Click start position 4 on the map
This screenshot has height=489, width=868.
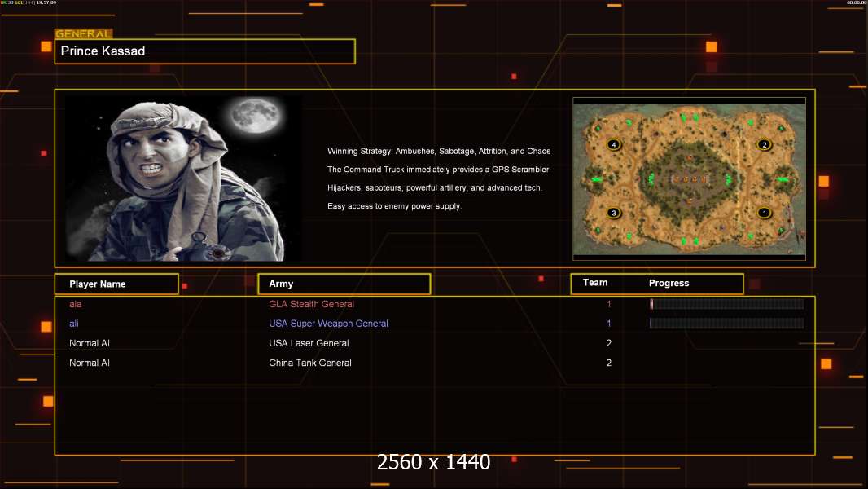tap(613, 144)
